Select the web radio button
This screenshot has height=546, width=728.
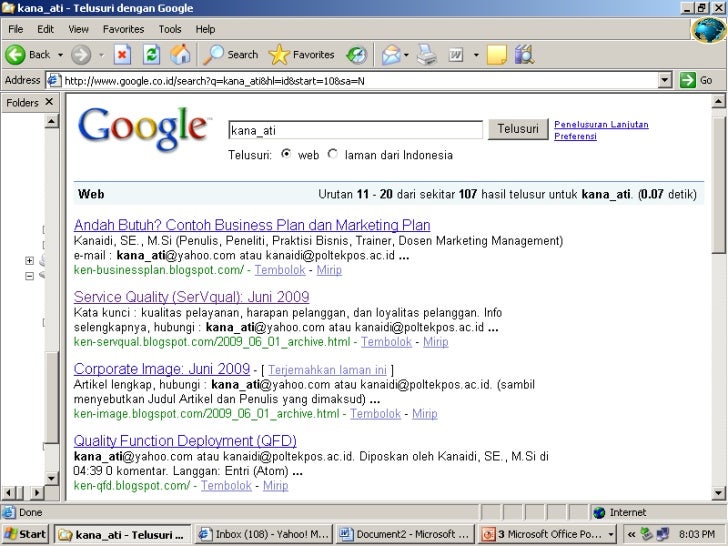(x=286, y=154)
